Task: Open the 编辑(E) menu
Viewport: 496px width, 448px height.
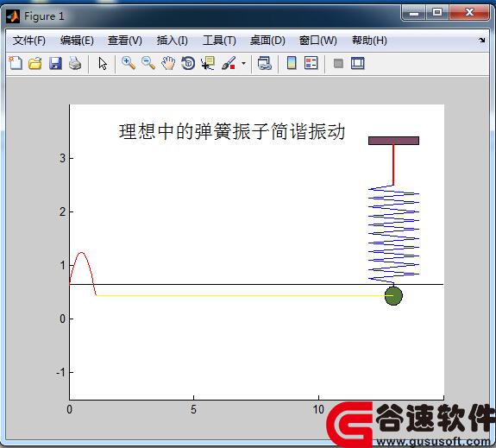Action: pyautogui.click(x=77, y=41)
